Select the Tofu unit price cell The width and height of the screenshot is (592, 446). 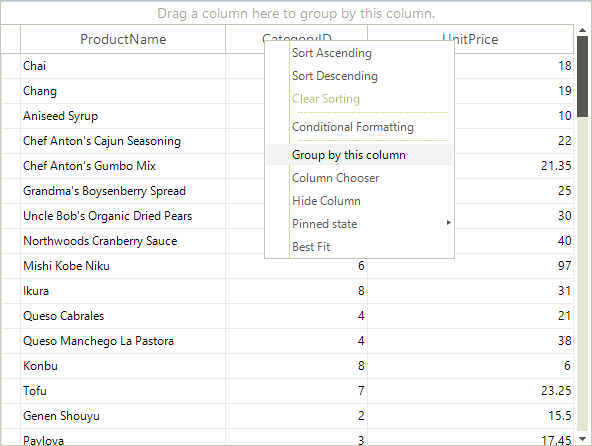(470, 391)
